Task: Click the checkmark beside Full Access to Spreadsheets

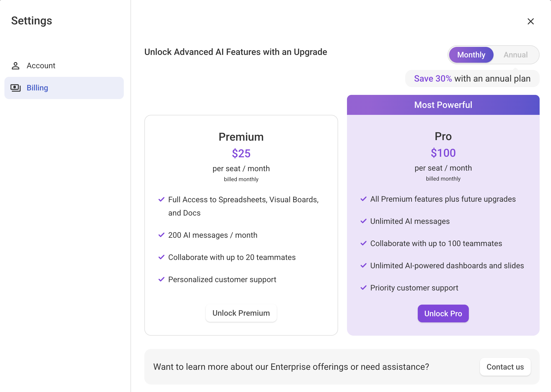Action: click(162, 199)
